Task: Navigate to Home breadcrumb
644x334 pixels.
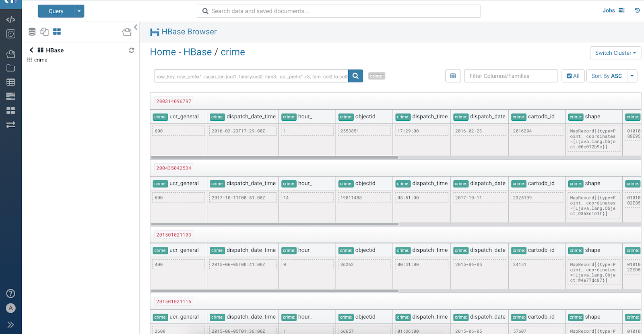Action: click(163, 52)
